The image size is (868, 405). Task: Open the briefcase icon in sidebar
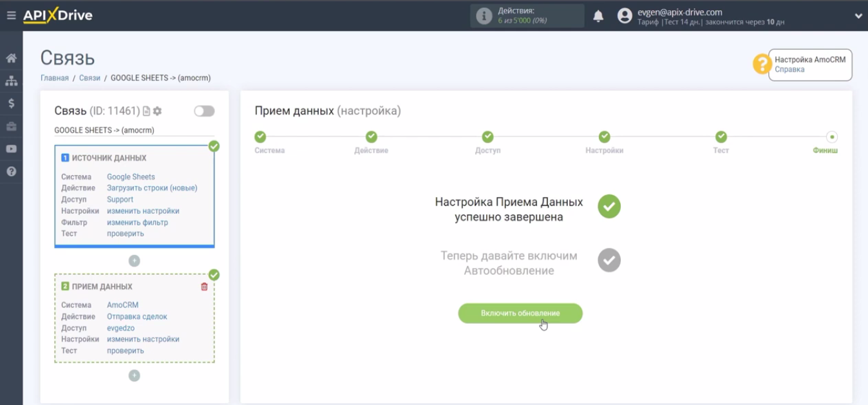coord(11,126)
